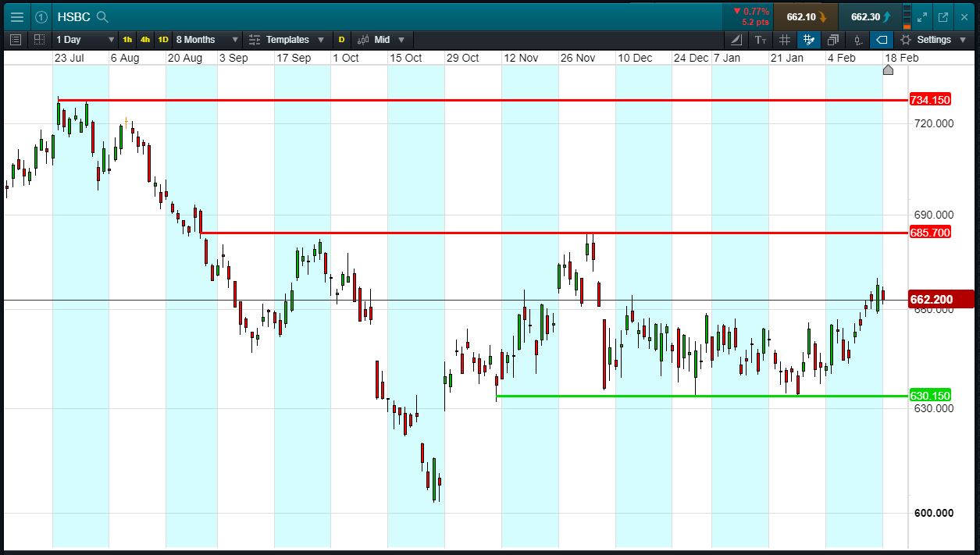Open the text annotation tool
Viewport: 980px width, 555px height.
click(x=761, y=40)
